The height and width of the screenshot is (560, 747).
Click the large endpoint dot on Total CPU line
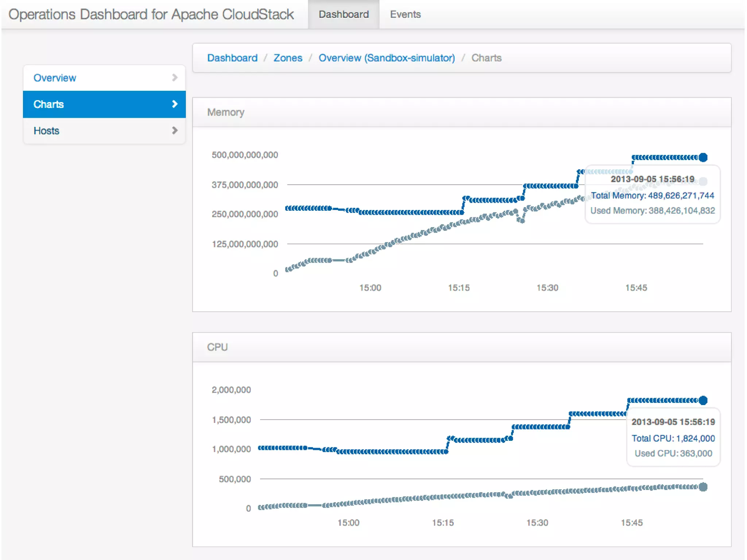point(703,400)
